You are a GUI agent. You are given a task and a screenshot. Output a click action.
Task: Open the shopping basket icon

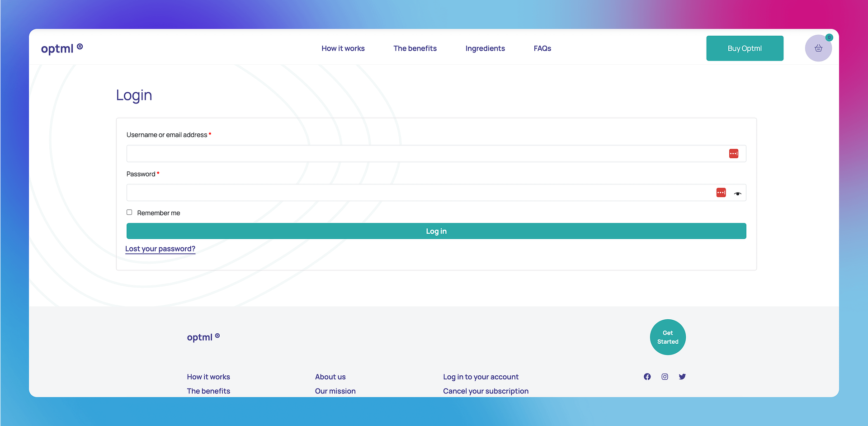point(818,48)
